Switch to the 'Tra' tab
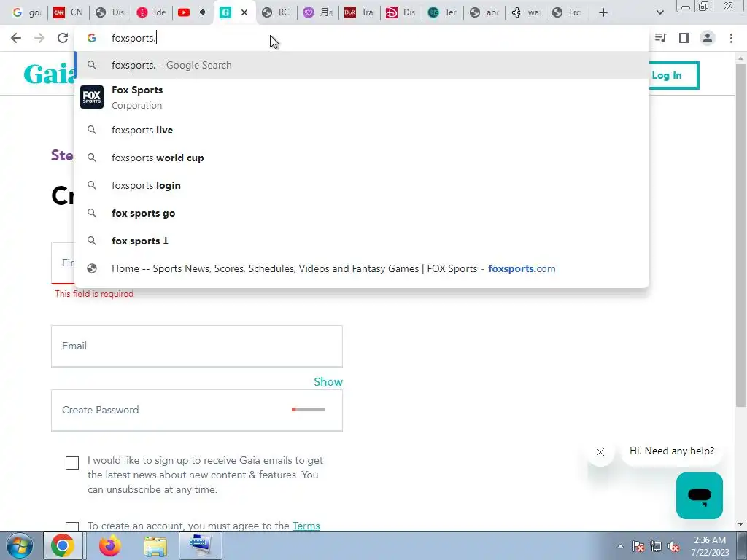747x560 pixels. tap(360, 12)
